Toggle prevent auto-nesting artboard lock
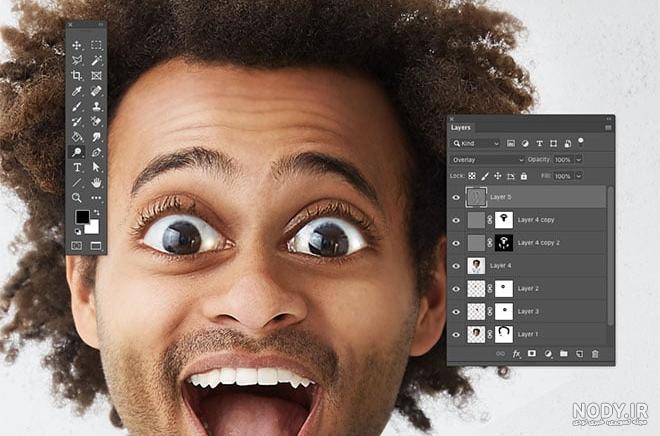This screenshot has height=436, width=660. pyautogui.click(x=511, y=176)
